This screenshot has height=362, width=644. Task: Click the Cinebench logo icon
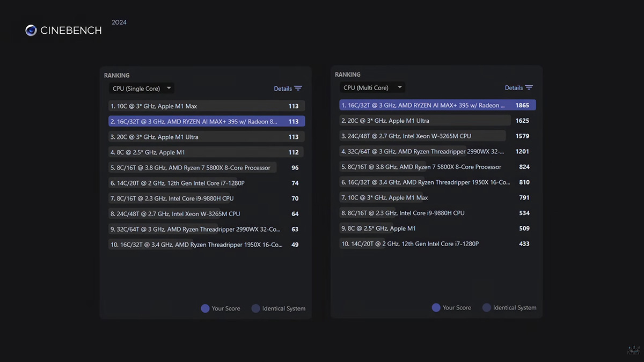(x=31, y=31)
